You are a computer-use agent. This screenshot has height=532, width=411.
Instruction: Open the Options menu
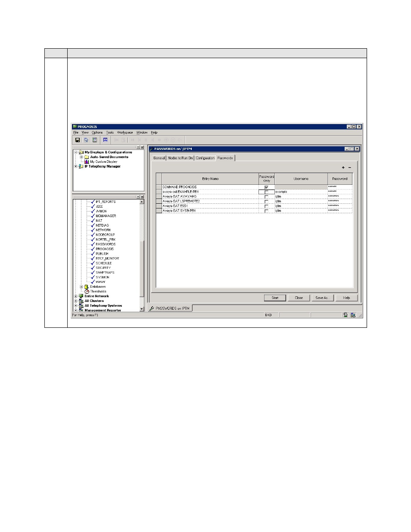coord(97,132)
